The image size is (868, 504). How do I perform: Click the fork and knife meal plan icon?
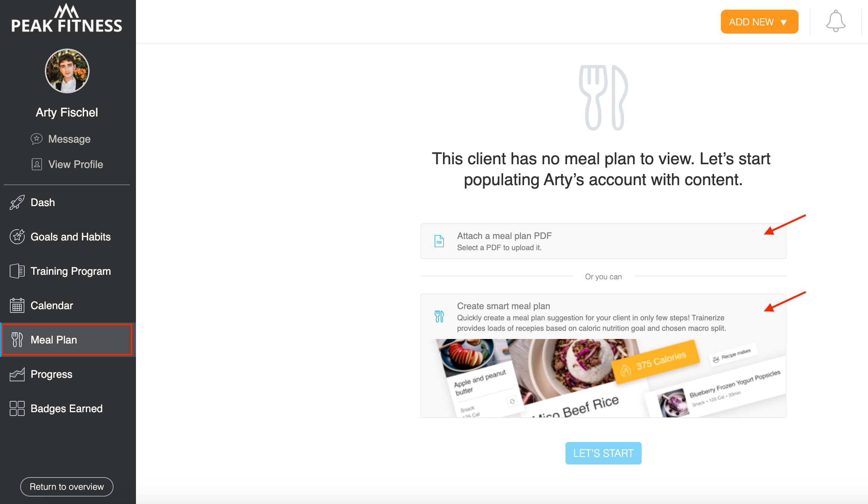click(16, 340)
